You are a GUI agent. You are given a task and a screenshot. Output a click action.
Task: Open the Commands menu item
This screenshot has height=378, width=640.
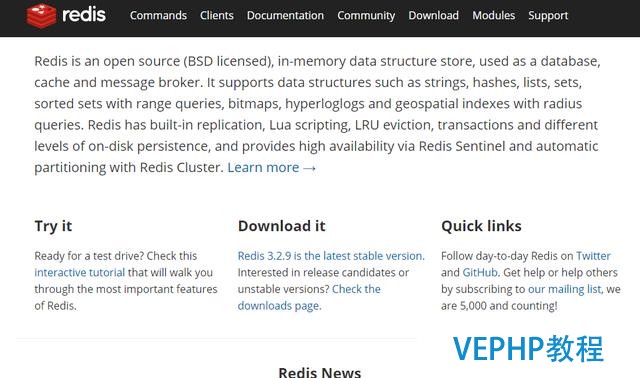click(158, 16)
